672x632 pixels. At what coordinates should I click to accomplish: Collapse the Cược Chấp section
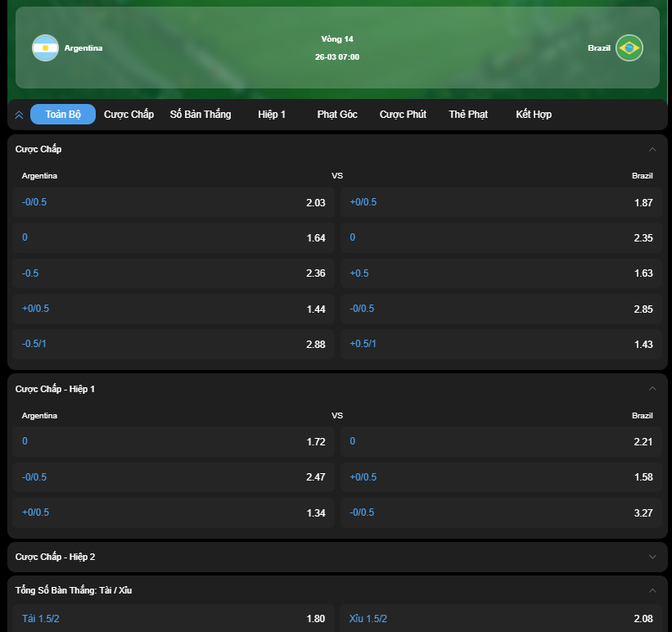(652, 149)
